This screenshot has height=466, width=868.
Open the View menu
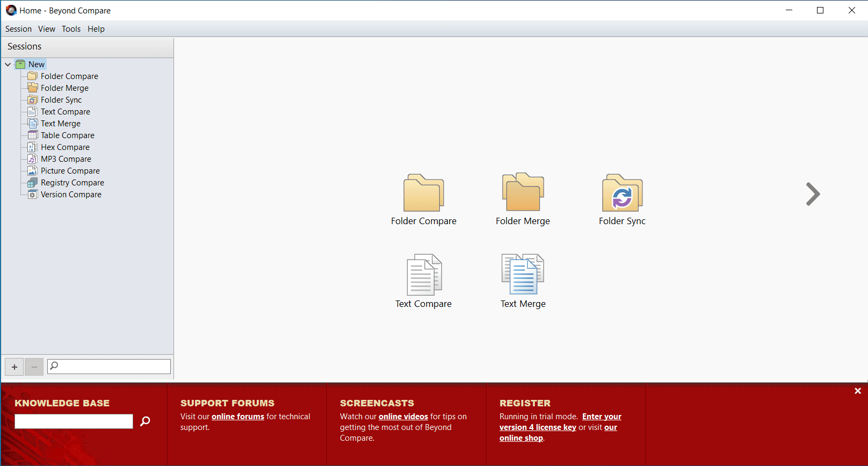[47, 29]
